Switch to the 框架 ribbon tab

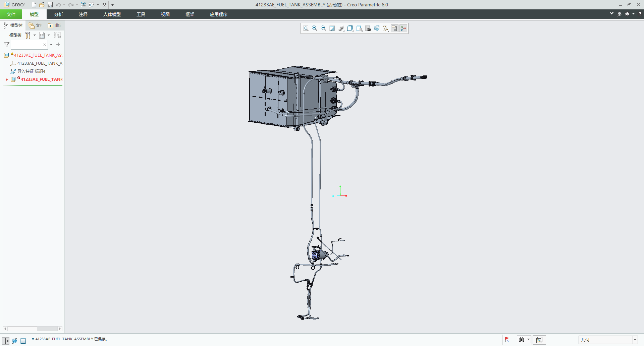[190, 14]
